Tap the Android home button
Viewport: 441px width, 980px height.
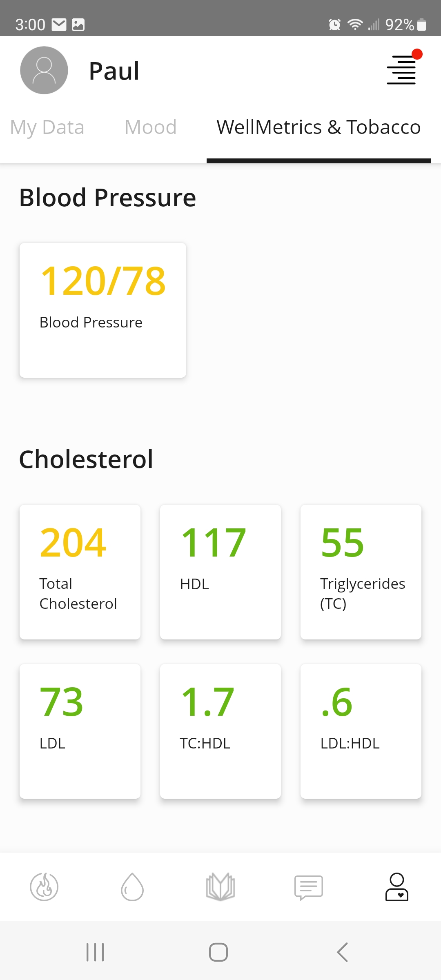coord(218,952)
